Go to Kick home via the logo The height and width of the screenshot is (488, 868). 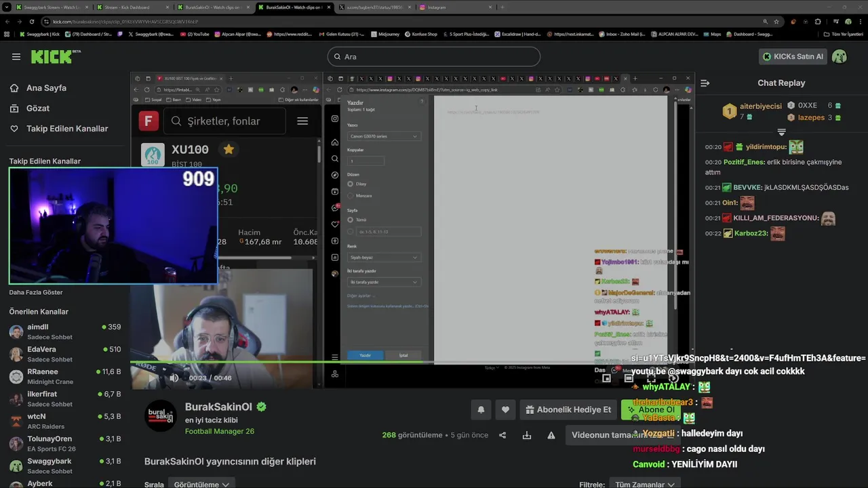point(55,56)
